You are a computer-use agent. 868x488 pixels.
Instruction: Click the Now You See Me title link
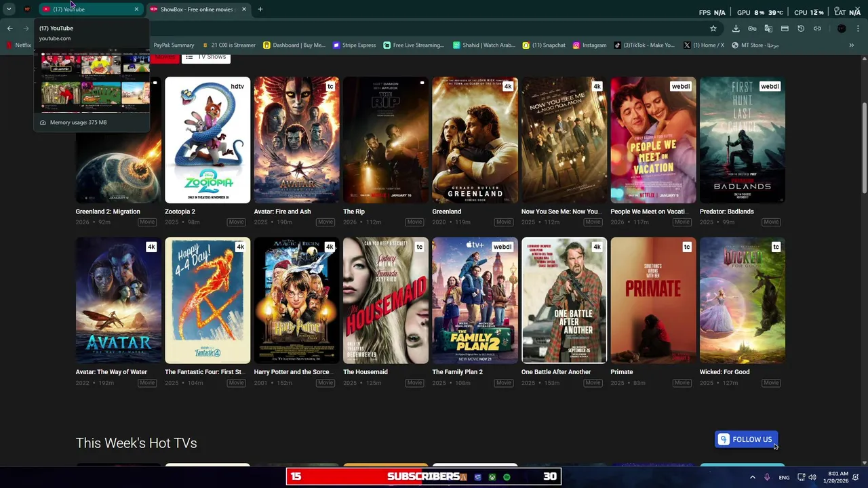pos(561,211)
